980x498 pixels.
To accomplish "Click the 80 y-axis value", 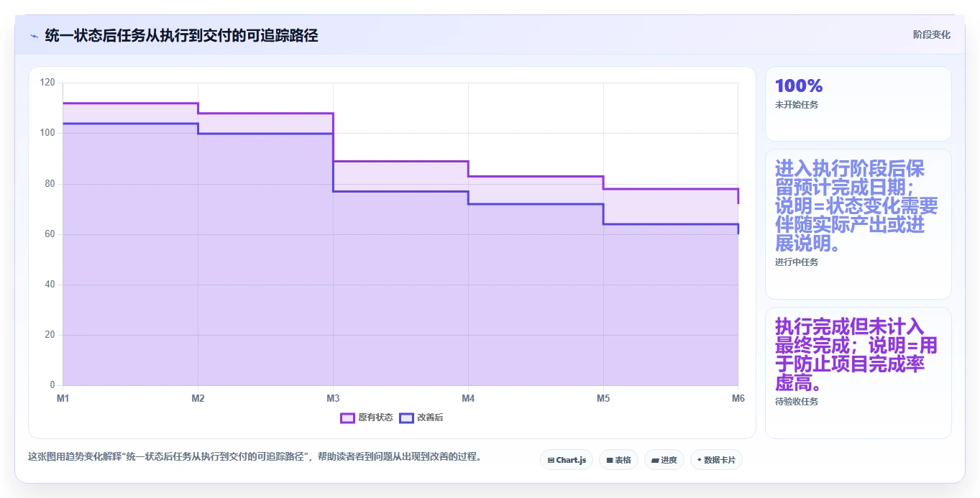I will 50,184.
